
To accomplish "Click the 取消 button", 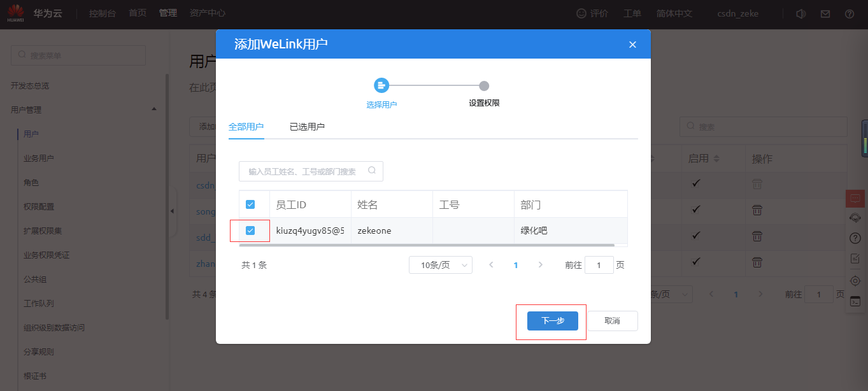I will pos(612,321).
